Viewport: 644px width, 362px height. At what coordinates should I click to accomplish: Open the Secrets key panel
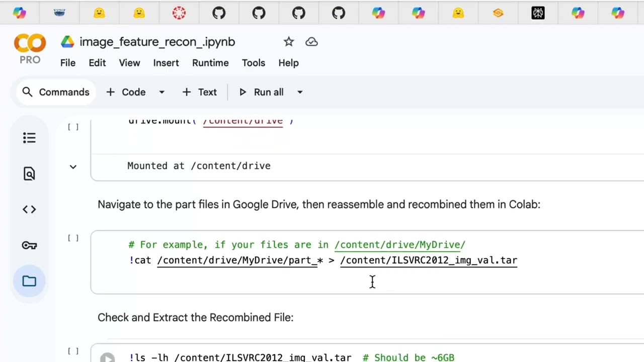click(29, 245)
